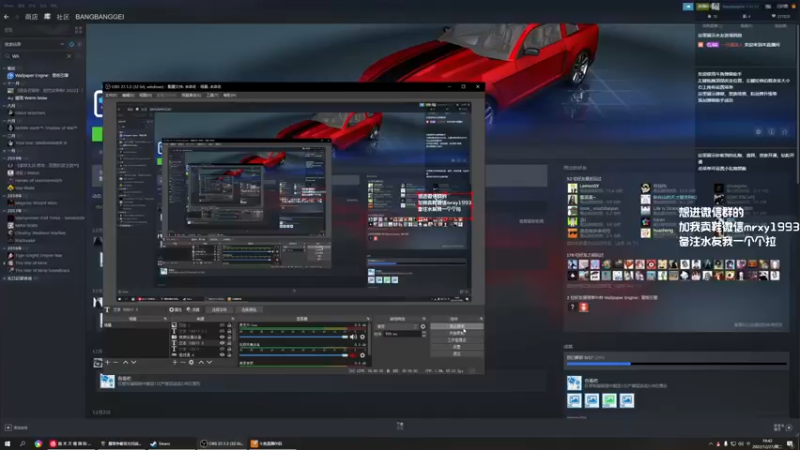800x450 pixels.
Task: Open the library collection filter dropdown
Action: point(34,44)
